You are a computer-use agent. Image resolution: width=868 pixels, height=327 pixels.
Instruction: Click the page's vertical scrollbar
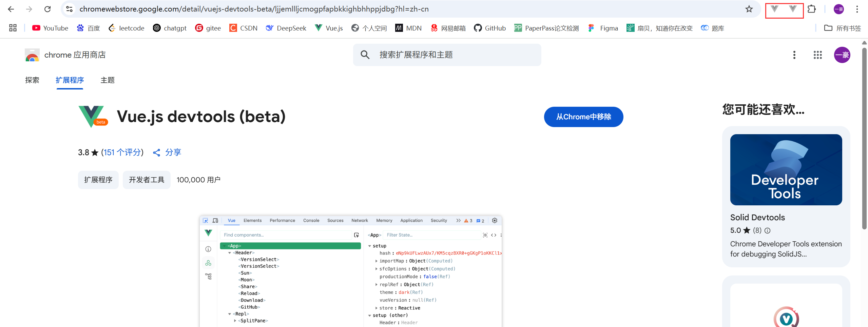[864, 139]
